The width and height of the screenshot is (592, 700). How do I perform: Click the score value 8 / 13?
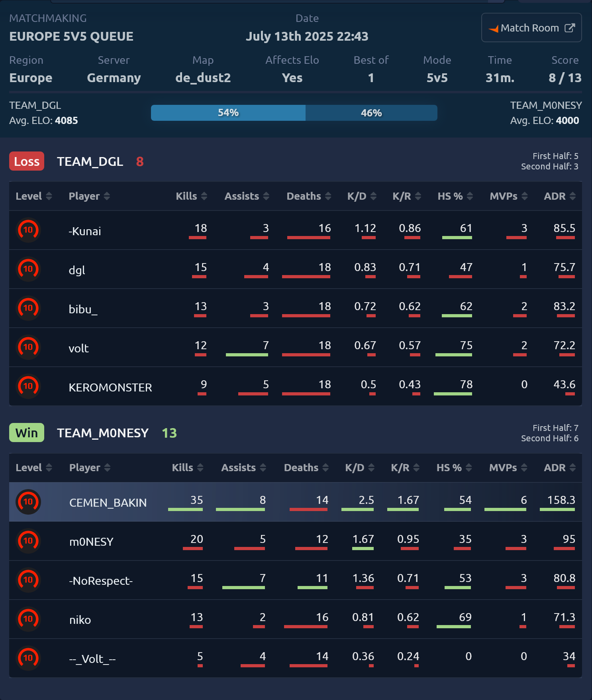click(565, 78)
